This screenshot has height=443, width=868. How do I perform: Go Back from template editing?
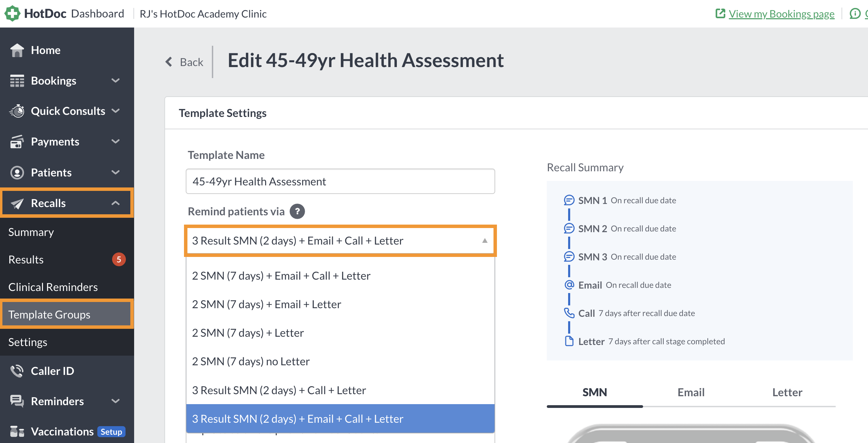point(185,62)
